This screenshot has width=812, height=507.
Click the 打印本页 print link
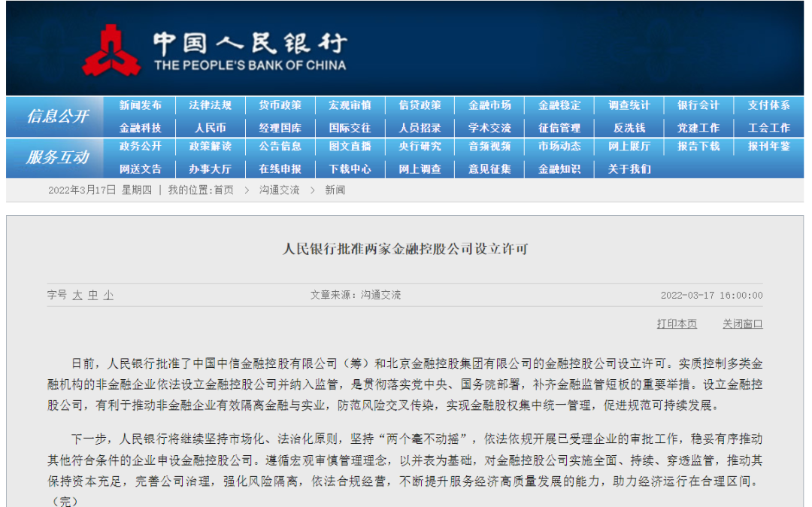coord(677,323)
